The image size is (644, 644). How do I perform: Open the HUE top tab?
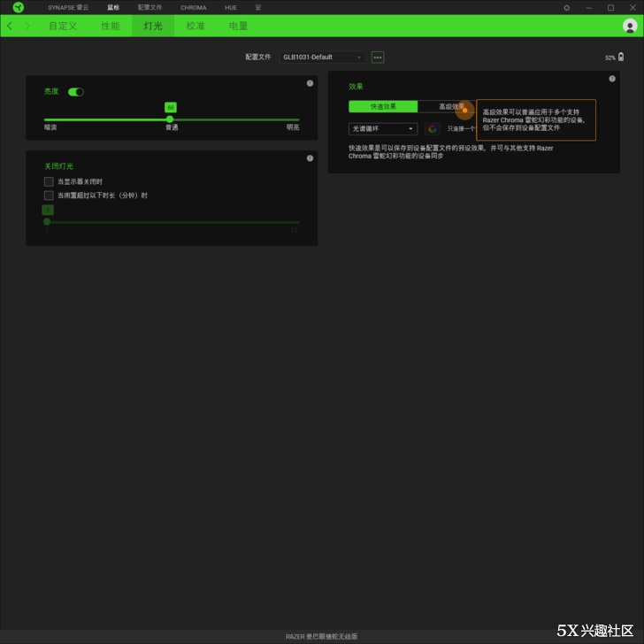tap(230, 7)
